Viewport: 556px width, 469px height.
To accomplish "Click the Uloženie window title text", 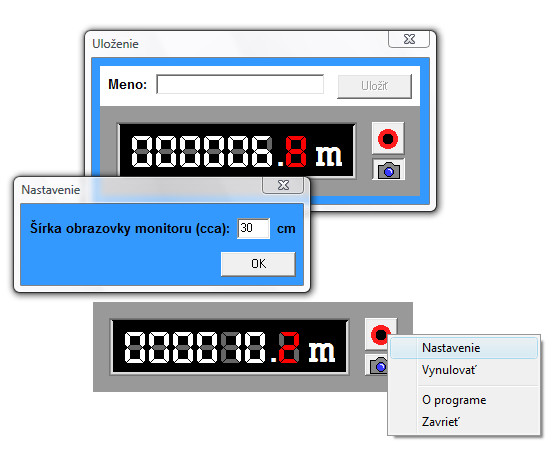I will coord(115,44).
